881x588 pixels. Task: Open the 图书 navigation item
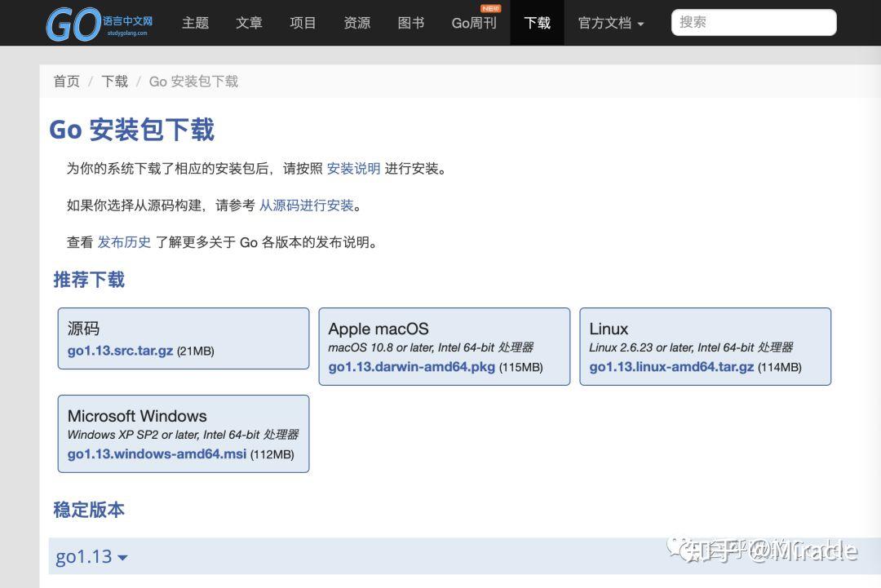pyautogui.click(x=410, y=23)
